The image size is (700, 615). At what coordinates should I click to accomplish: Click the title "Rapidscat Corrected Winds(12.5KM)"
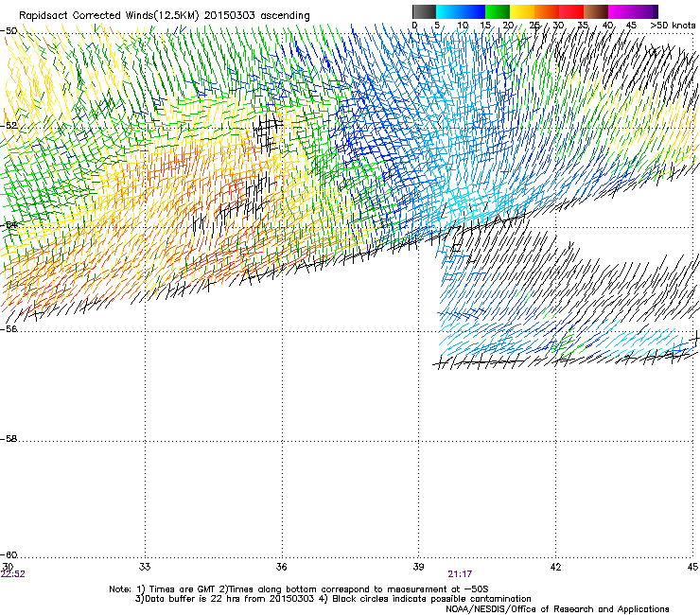pyautogui.click(x=109, y=16)
